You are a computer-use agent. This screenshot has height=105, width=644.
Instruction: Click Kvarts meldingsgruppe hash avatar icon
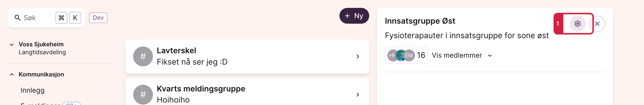[143, 94]
